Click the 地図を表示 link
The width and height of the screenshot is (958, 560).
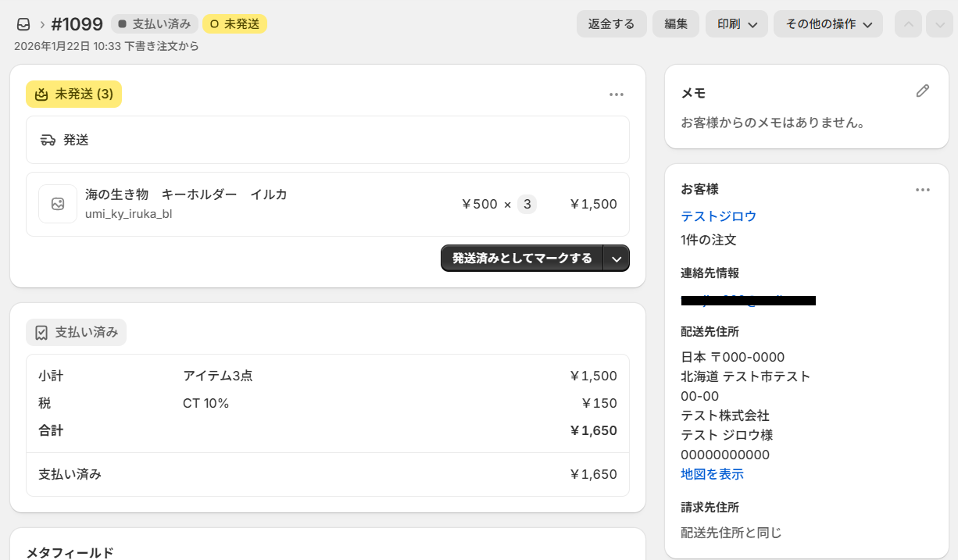pyautogui.click(x=712, y=474)
